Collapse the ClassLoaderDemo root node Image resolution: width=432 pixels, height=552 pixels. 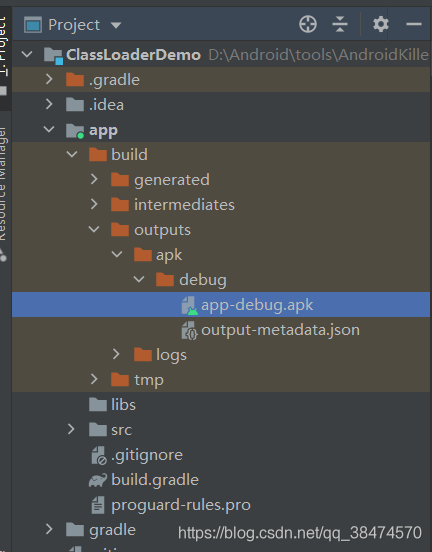click(27, 55)
